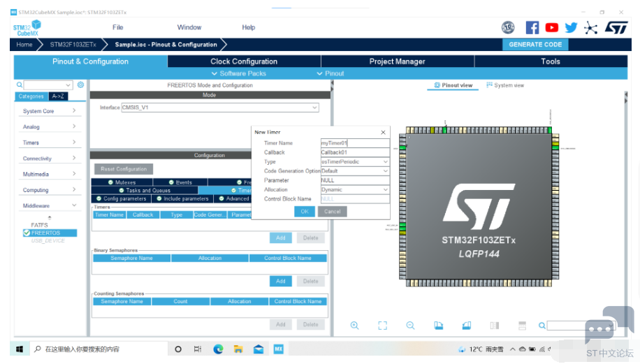Expand the Analog category
Screen dimensions: 640x364
50,126
